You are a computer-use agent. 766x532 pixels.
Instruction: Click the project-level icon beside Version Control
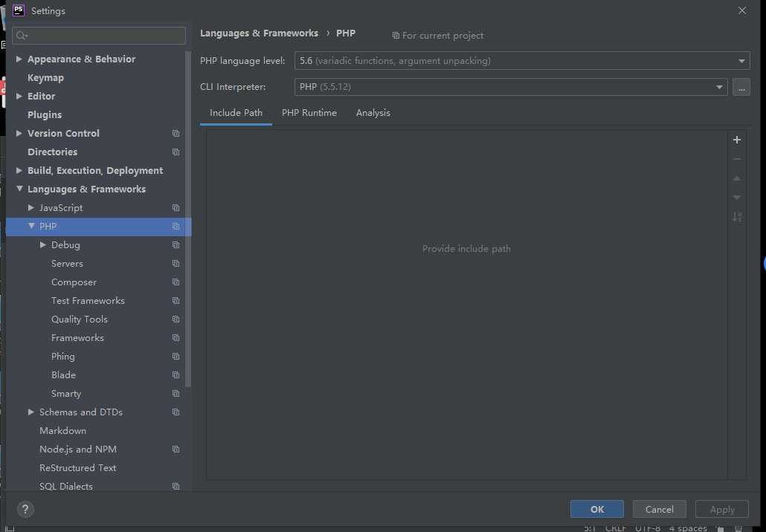tap(176, 134)
